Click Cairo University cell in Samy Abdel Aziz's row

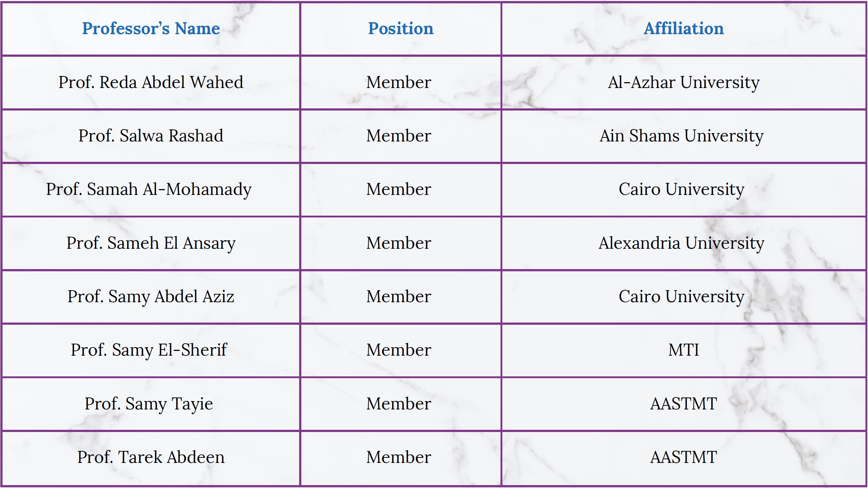click(684, 296)
